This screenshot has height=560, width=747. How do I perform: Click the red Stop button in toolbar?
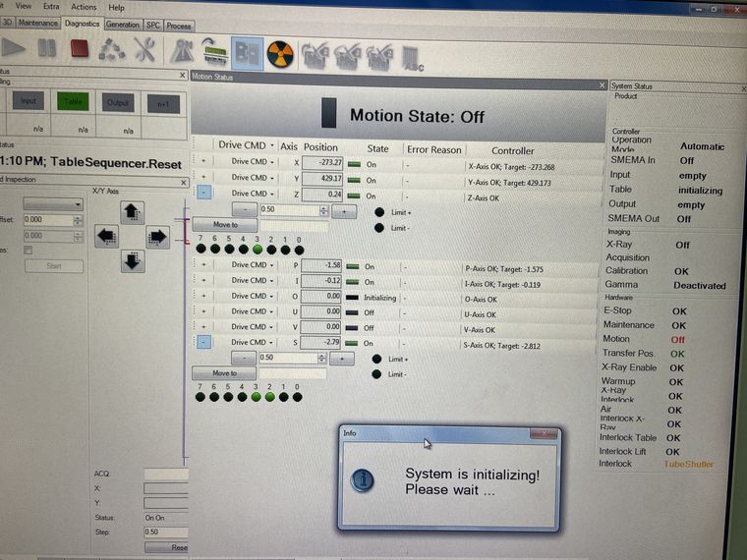point(80,49)
